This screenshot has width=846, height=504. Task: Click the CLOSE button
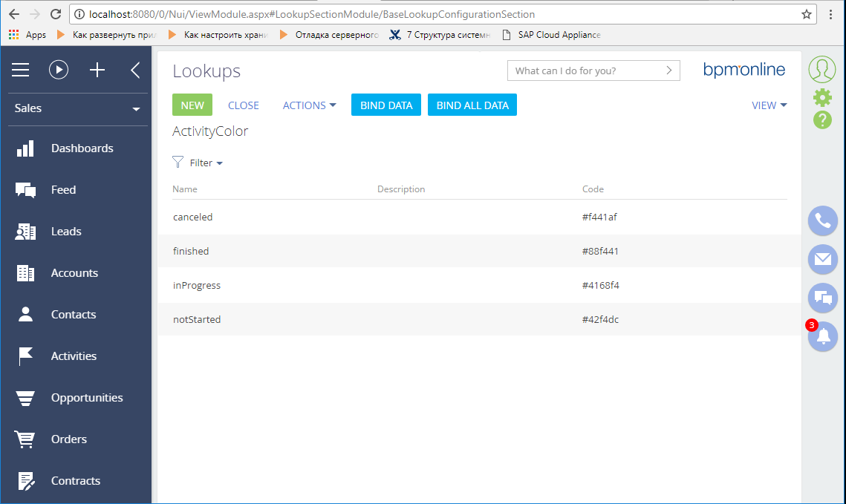[x=244, y=105]
